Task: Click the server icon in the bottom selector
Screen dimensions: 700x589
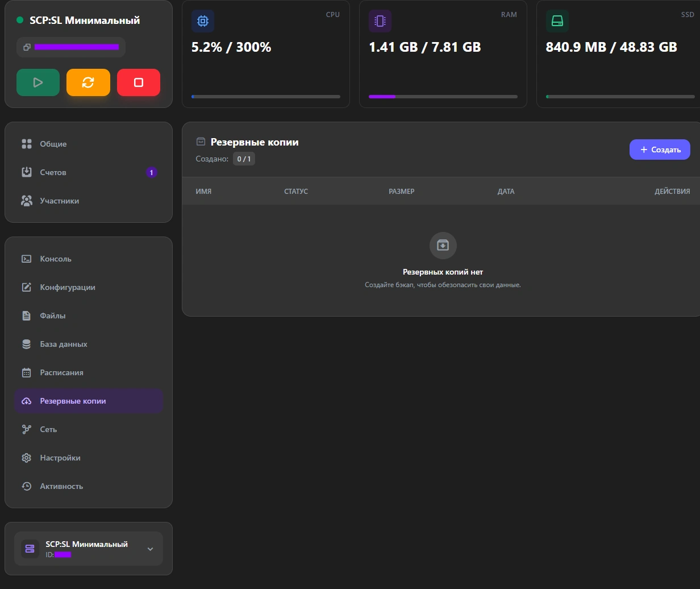Action: click(x=30, y=549)
